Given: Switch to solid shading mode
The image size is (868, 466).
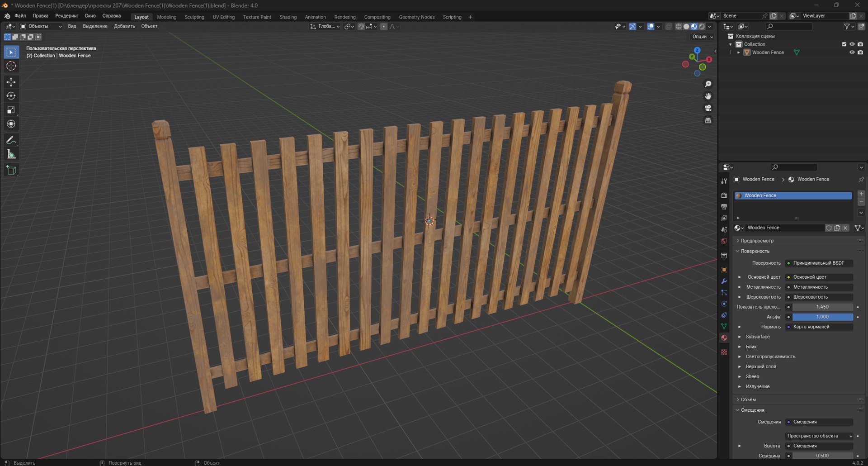Looking at the screenshot, I should click(x=686, y=27).
